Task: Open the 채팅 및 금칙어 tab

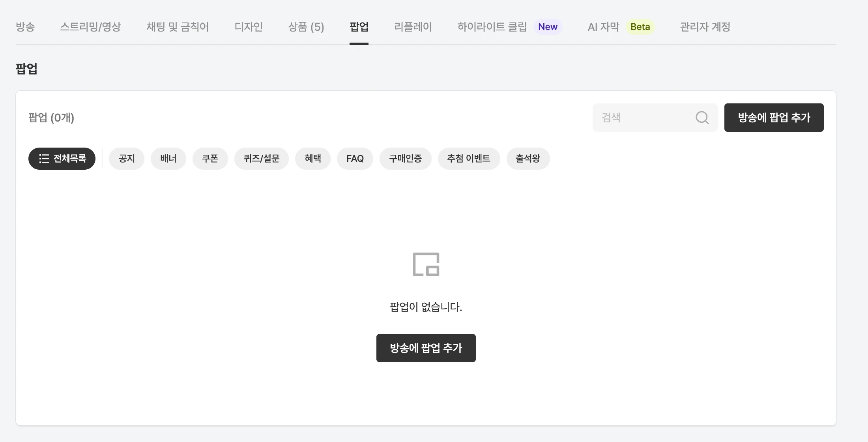Action: pyautogui.click(x=178, y=27)
